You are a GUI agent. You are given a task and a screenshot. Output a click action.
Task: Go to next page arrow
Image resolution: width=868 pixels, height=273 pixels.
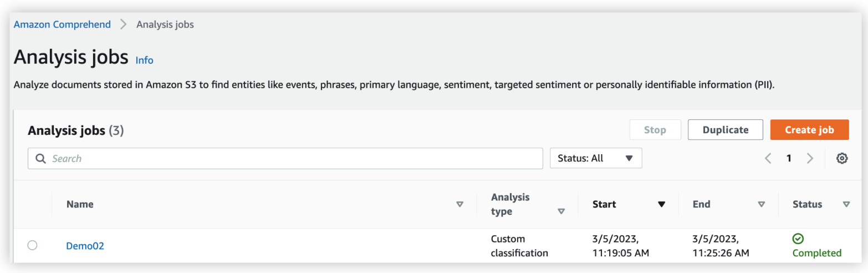(x=810, y=159)
